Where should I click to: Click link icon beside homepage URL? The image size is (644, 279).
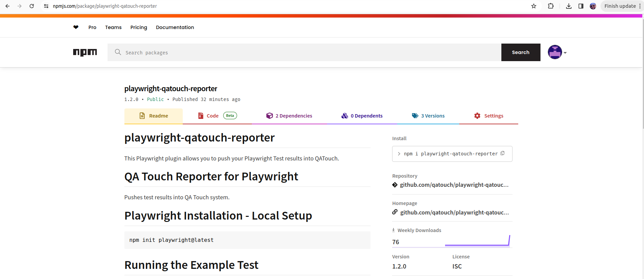[395, 212]
